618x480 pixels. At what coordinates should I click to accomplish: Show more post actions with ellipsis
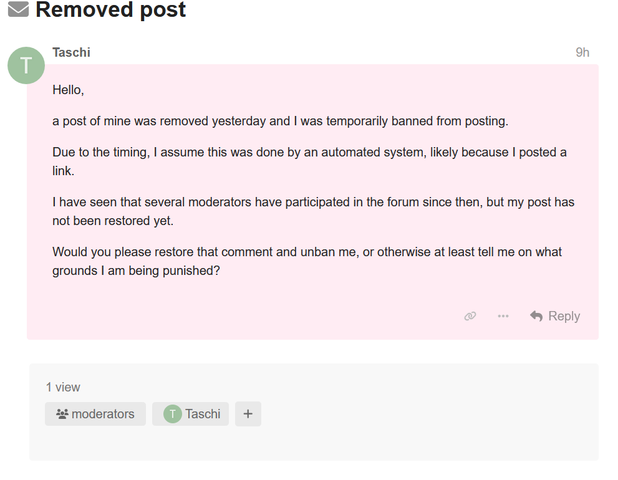pos(503,316)
